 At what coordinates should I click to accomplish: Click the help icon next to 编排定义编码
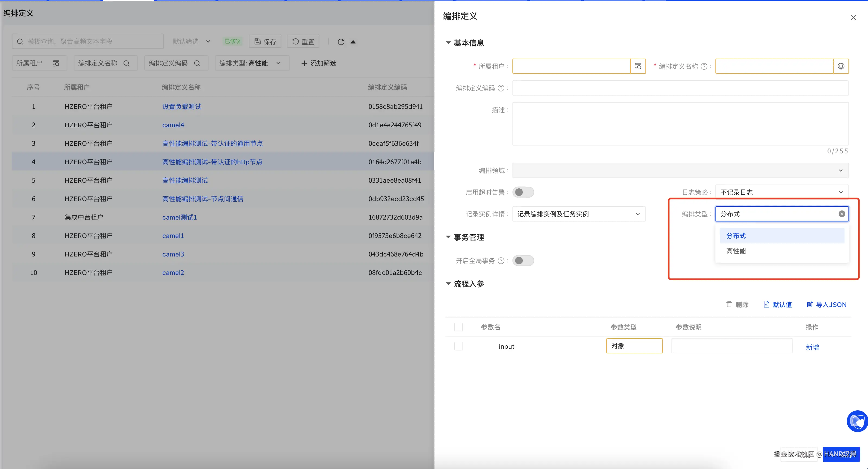pos(501,88)
